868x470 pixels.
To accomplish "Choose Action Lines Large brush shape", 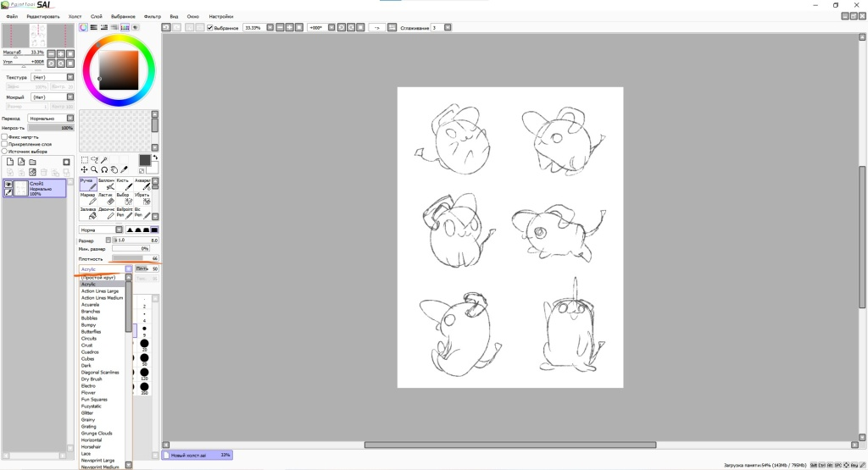I will tap(100, 290).
